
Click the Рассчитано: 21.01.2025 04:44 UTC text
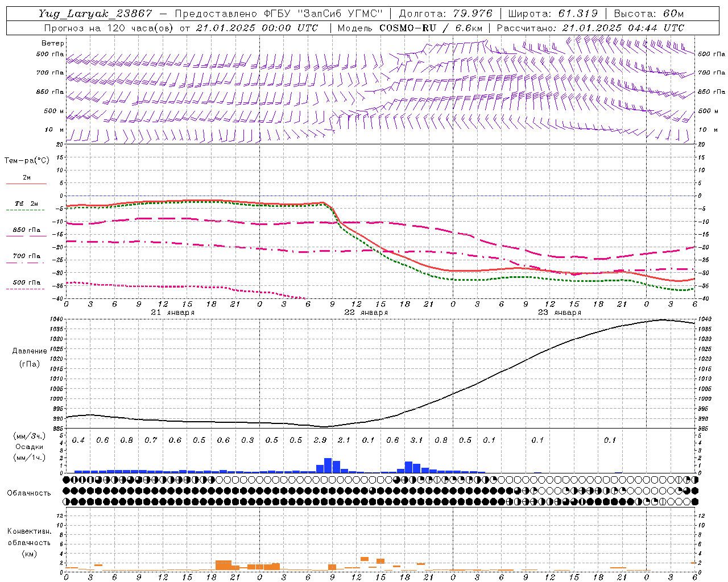coord(590,28)
